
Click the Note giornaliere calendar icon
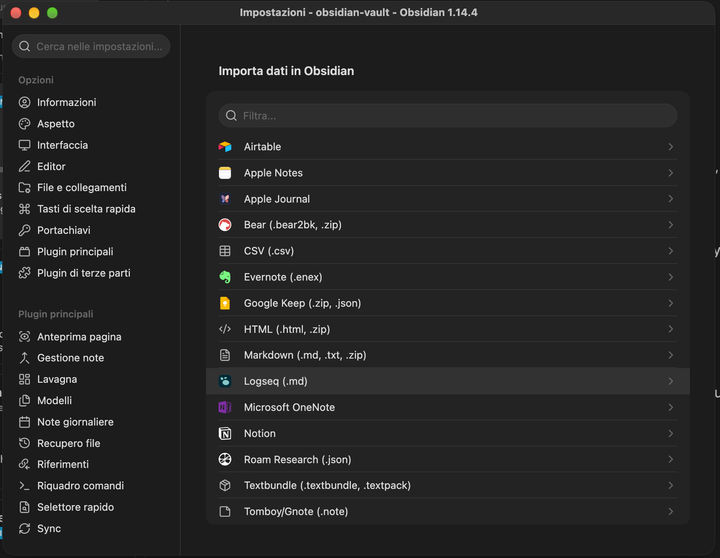pyautogui.click(x=24, y=422)
